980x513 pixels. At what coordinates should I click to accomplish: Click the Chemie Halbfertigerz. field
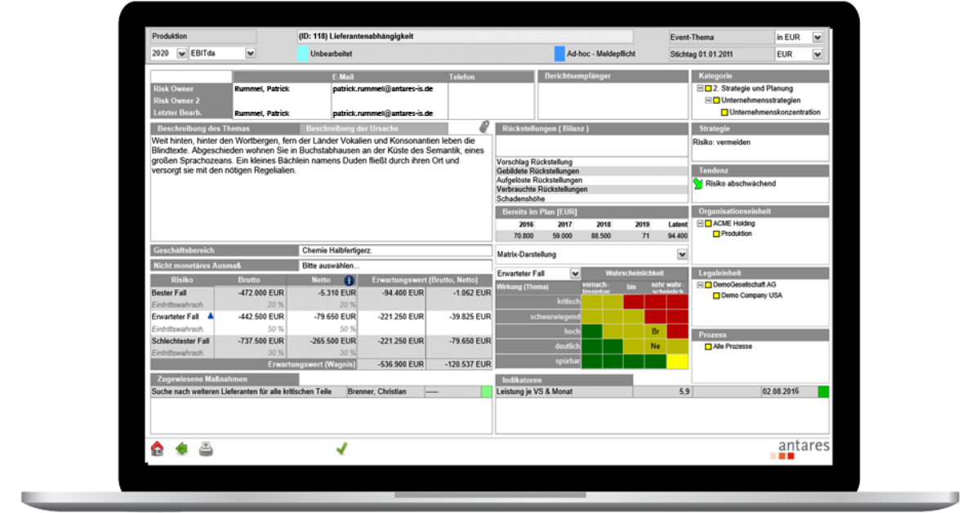pos(395,251)
